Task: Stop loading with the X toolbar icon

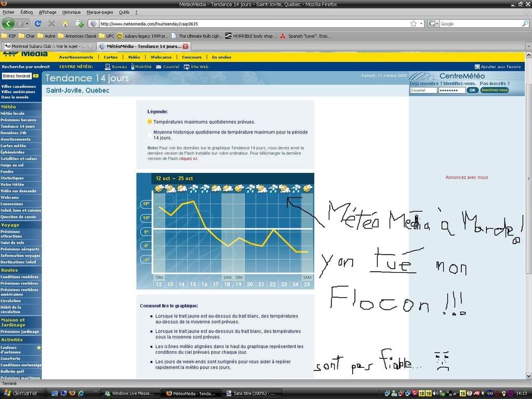Action: (x=51, y=24)
